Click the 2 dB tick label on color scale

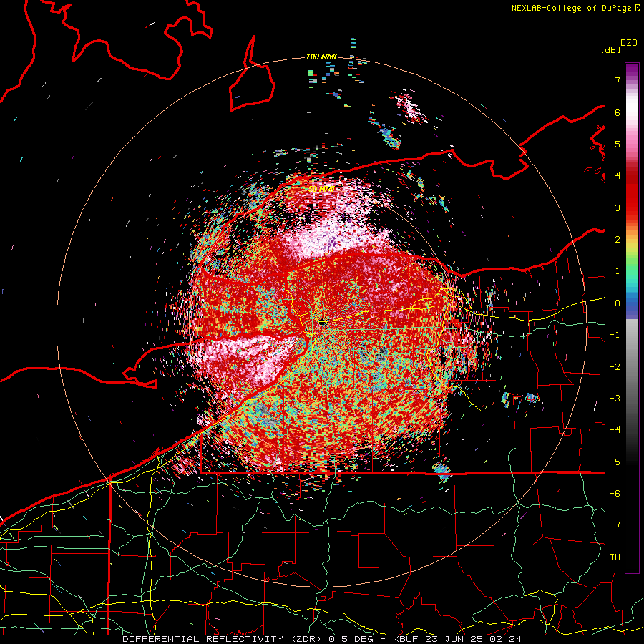[618, 240]
